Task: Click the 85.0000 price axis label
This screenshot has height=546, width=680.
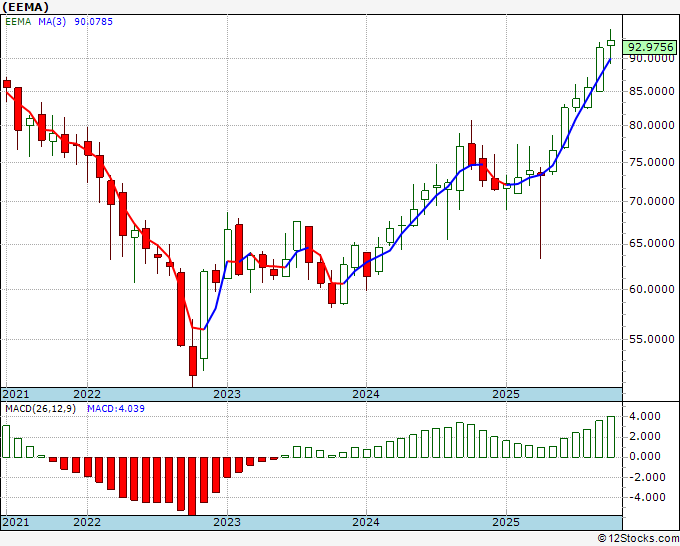Action: [x=651, y=92]
